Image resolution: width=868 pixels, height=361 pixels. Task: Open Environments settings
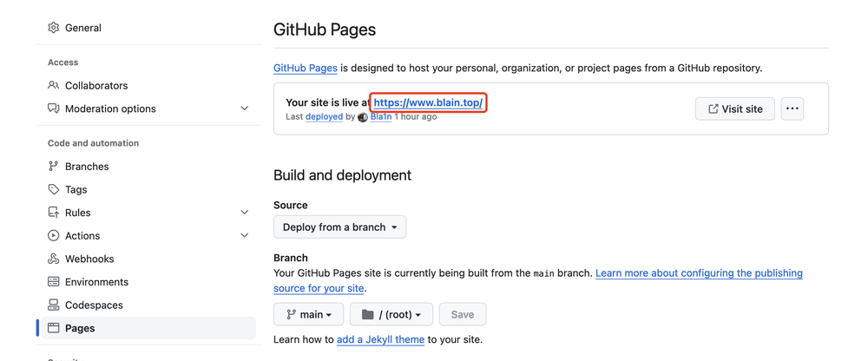[x=149, y=282]
